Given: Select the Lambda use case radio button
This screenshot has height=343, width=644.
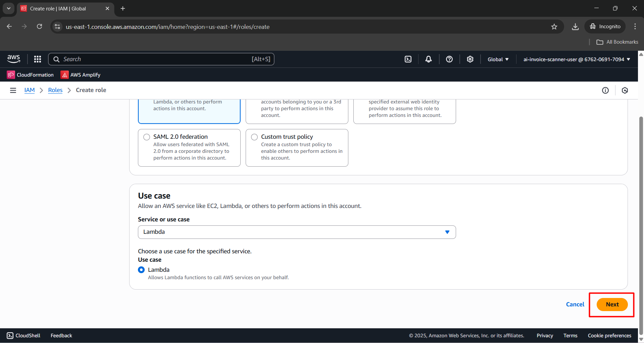Looking at the screenshot, I should point(141,270).
